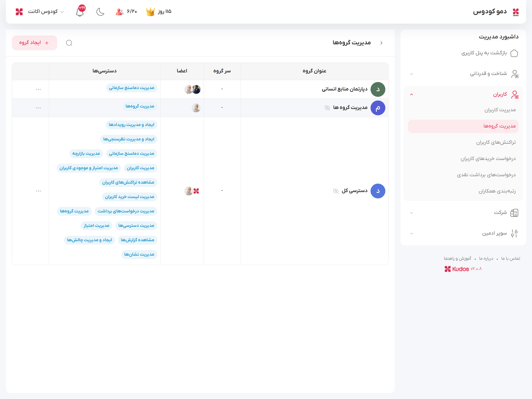
Task: Toggle hidden eye icon beside مدیریت گروه ها
Action: point(327,108)
